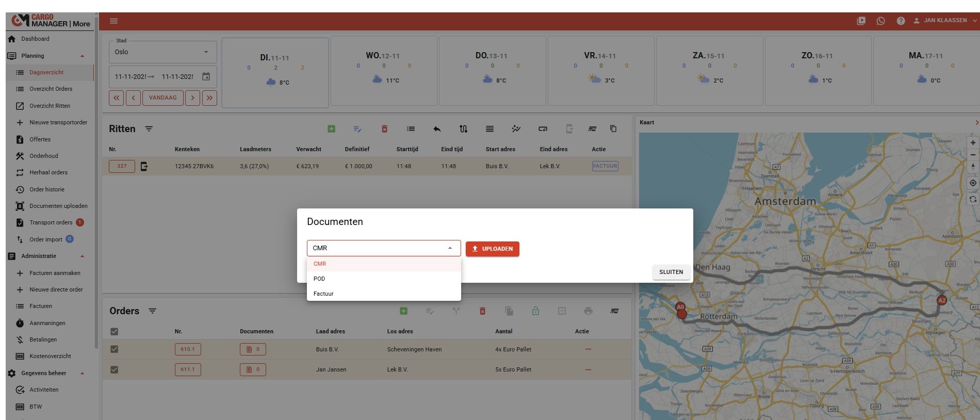Collapse the Administratie section in sidebar
The width and height of the screenshot is (980, 420).
[82, 256]
